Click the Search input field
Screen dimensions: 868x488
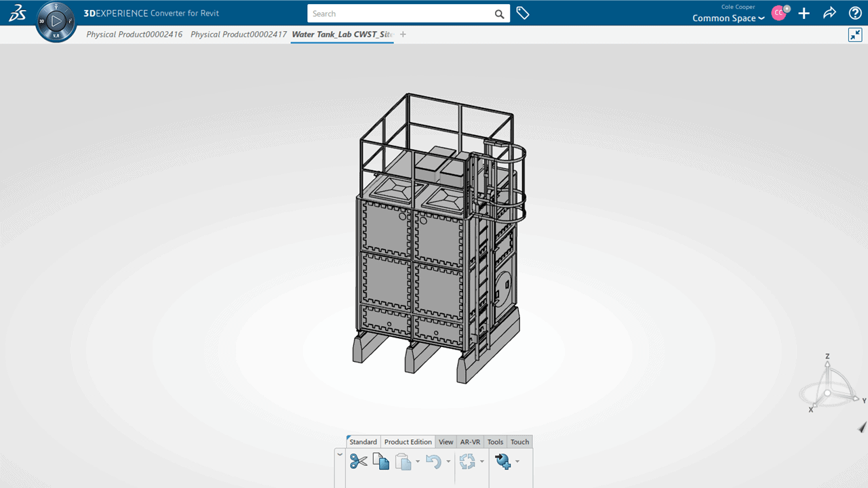[400, 14]
